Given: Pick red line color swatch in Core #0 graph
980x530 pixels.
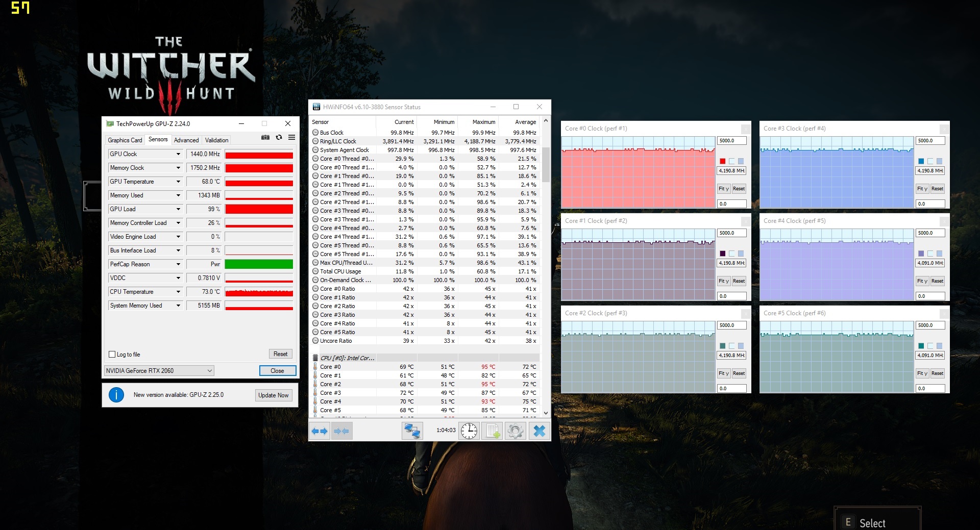Looking at the screenshot, I should point(722,161).
